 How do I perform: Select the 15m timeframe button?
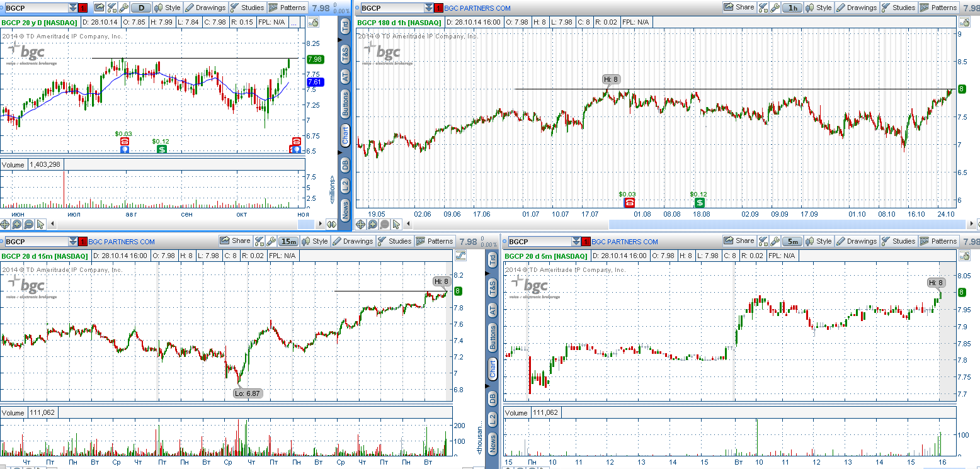288,241
